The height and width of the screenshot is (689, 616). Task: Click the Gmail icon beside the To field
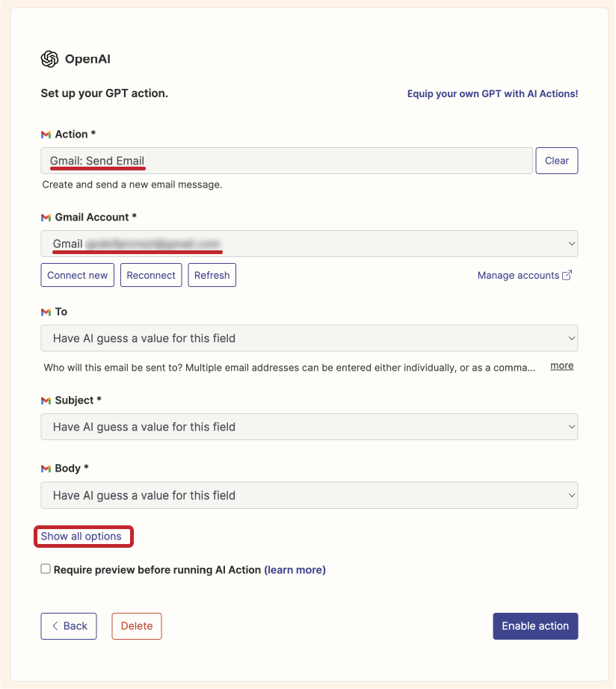coord(46,312)
